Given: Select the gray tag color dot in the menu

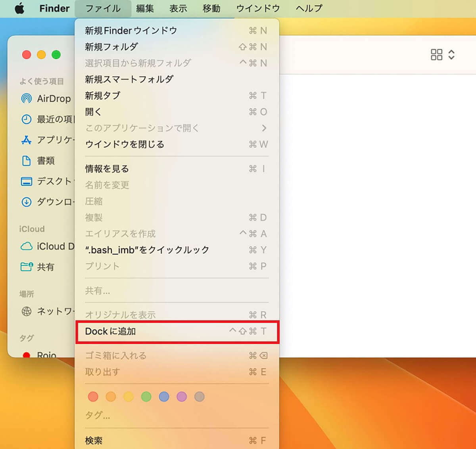Looking at the screenshot, I should click(200, 397).
